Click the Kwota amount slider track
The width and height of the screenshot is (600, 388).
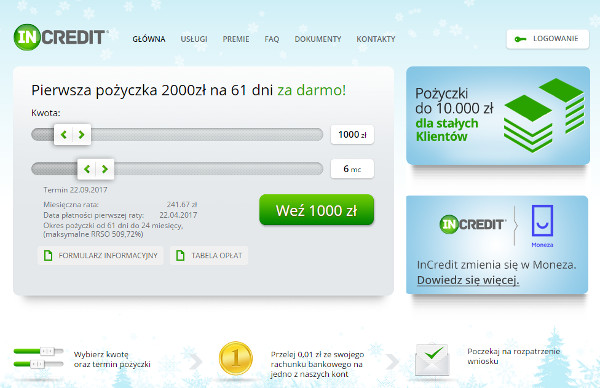[x=177, y=135]
